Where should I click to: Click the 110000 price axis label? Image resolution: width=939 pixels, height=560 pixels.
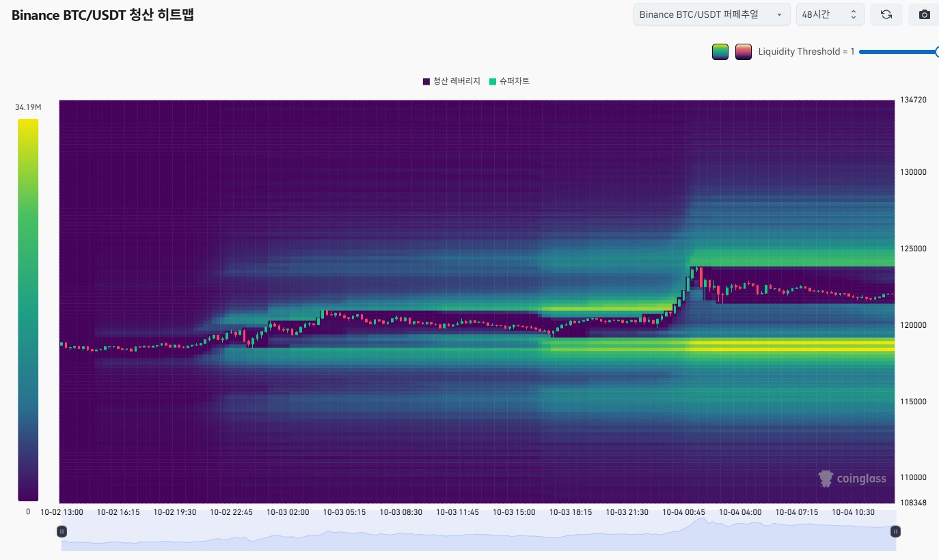(914, 477)
